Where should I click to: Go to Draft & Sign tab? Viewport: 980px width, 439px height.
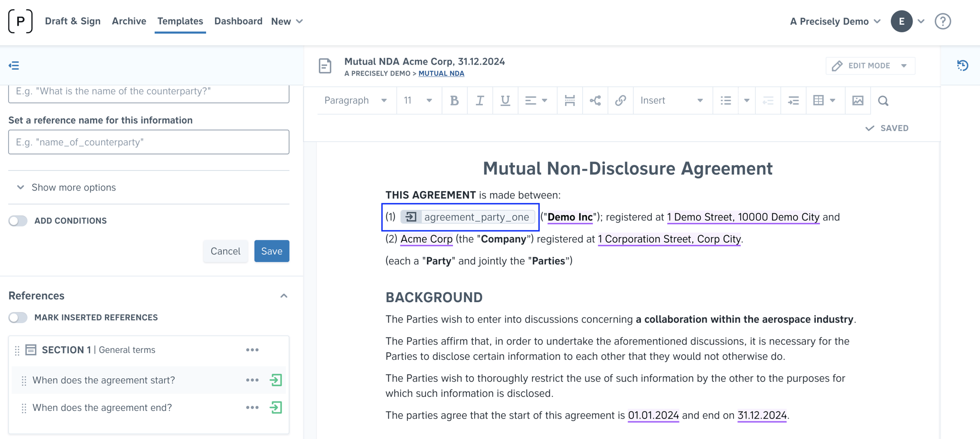pos(73,21)
